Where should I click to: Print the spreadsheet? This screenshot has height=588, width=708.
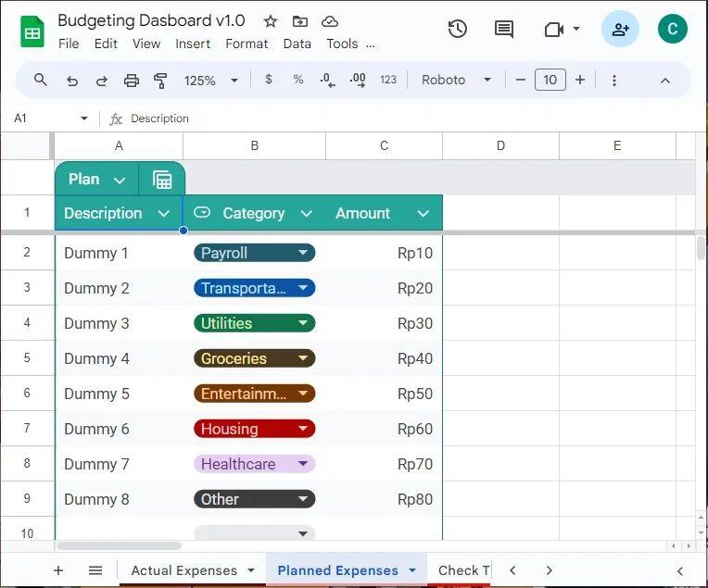[132, 81]
